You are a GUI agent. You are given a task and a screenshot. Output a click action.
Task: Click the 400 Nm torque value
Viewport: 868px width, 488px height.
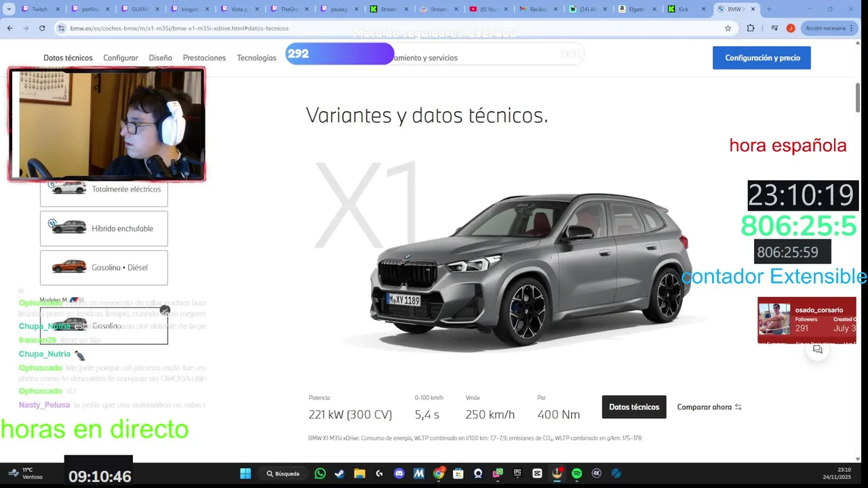(558, 414)
